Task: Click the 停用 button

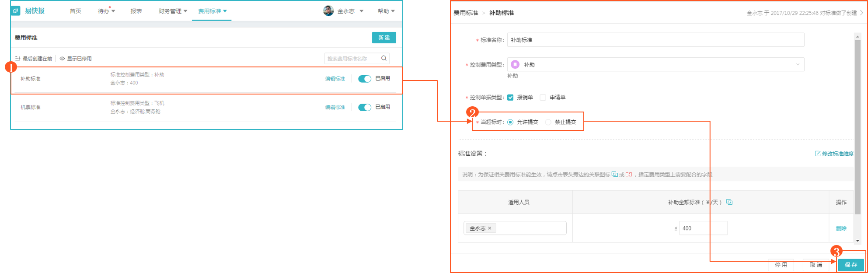Action: pos(781,265)
